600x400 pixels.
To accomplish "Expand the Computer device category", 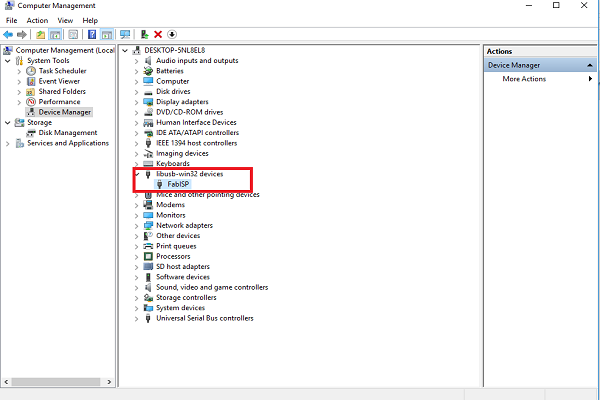I will click(x=136, y=82).
